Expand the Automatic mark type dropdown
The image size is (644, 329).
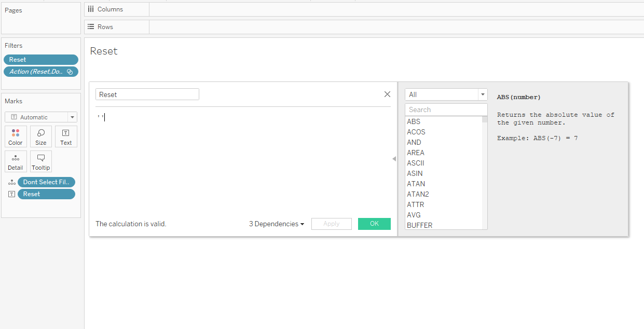pyautogui.click(x=41, y=117)
